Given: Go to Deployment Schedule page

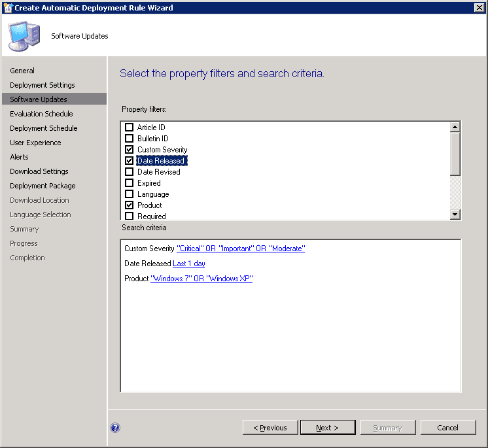Looking at the screenshot, I should 44,128.
